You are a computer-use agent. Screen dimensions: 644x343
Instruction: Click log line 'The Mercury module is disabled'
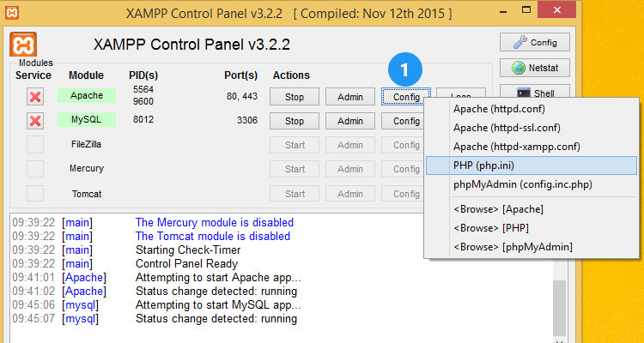click(215, 222)
